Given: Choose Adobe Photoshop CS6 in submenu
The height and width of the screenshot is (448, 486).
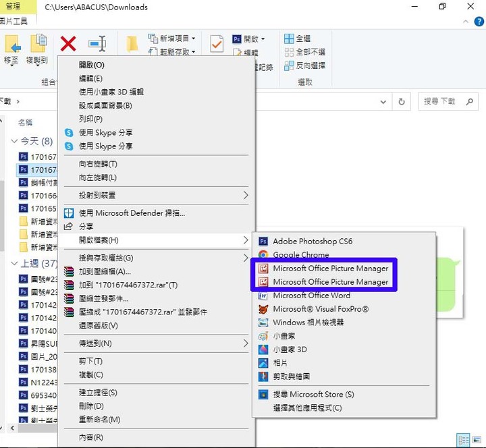Looking at the screenshot, I should coord(344,242).
